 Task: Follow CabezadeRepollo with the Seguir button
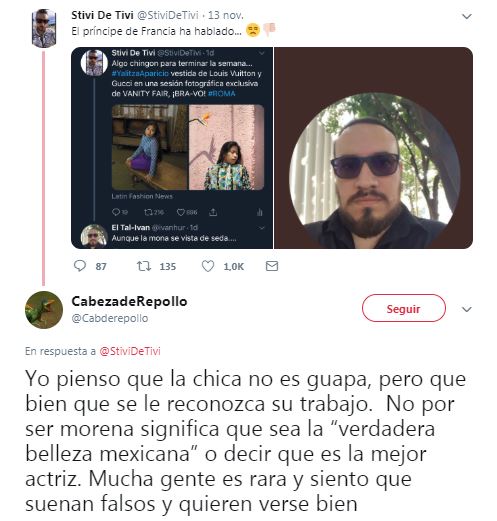(404, 308)
